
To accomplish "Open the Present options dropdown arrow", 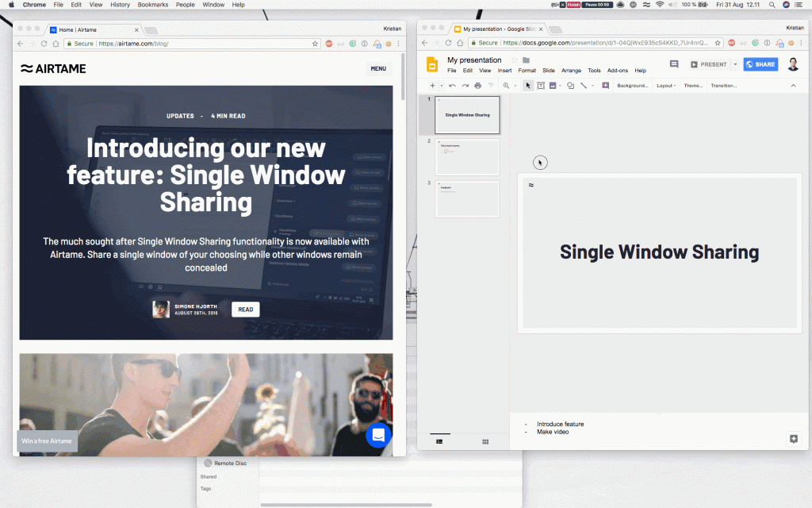I will click(735, 64).
